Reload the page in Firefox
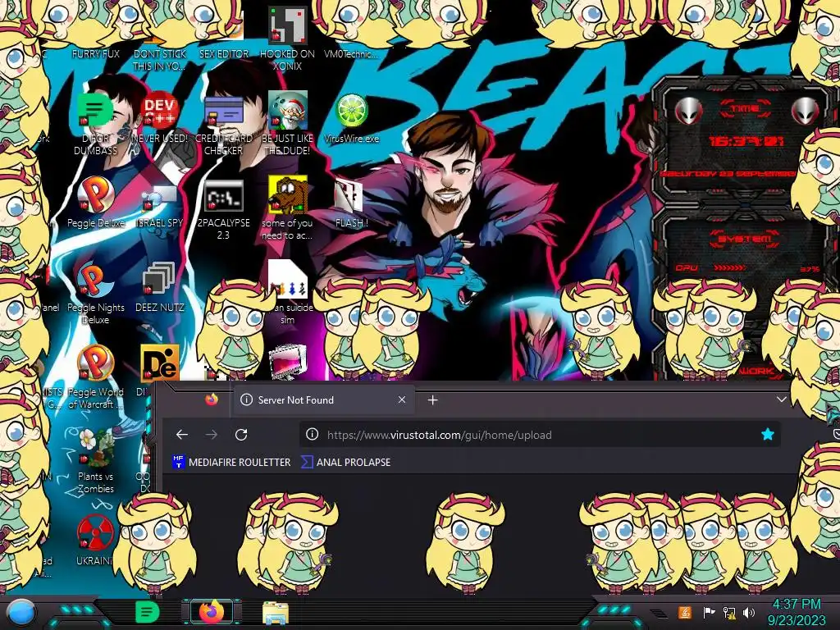The width and height of the screenshot is (840, 630). click(x=241, y=435)
